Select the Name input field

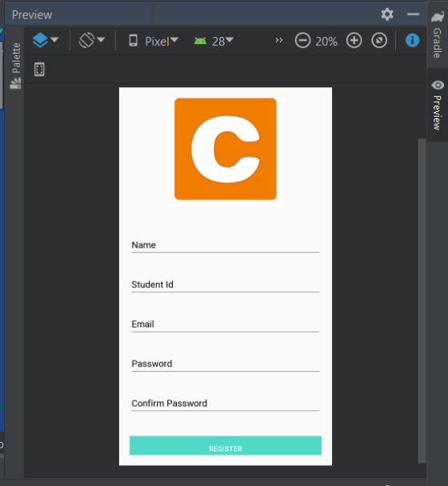(226, 245)
